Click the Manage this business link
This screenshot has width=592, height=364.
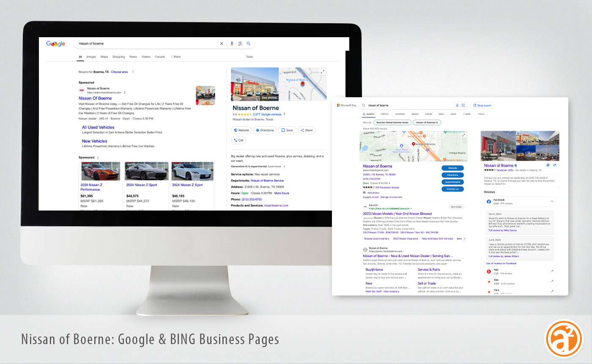point(391,197)
